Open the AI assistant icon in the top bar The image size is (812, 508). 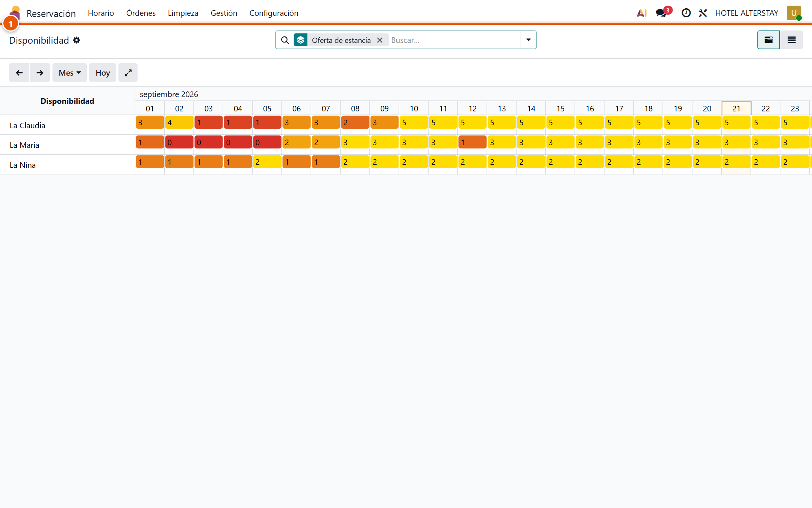(x=642, y=13)
